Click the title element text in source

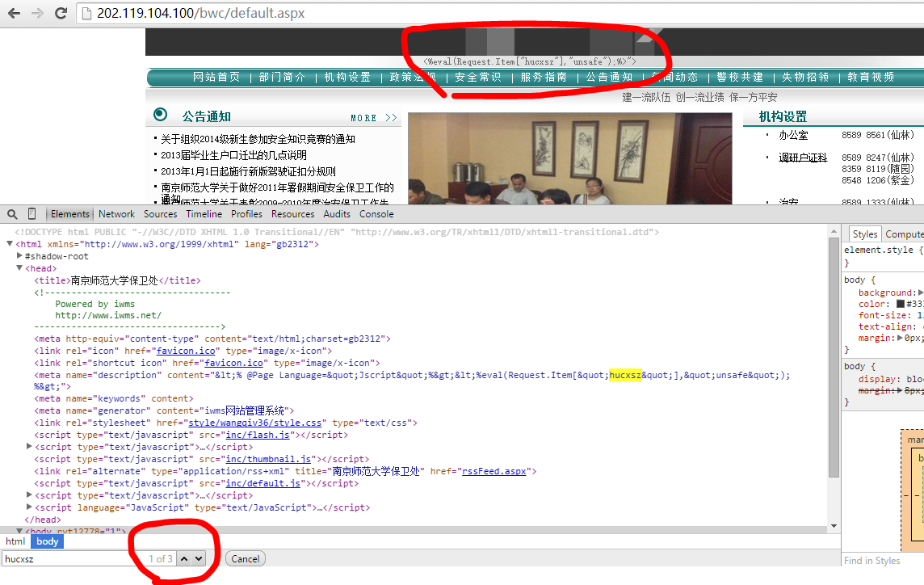tap(115, 280)
